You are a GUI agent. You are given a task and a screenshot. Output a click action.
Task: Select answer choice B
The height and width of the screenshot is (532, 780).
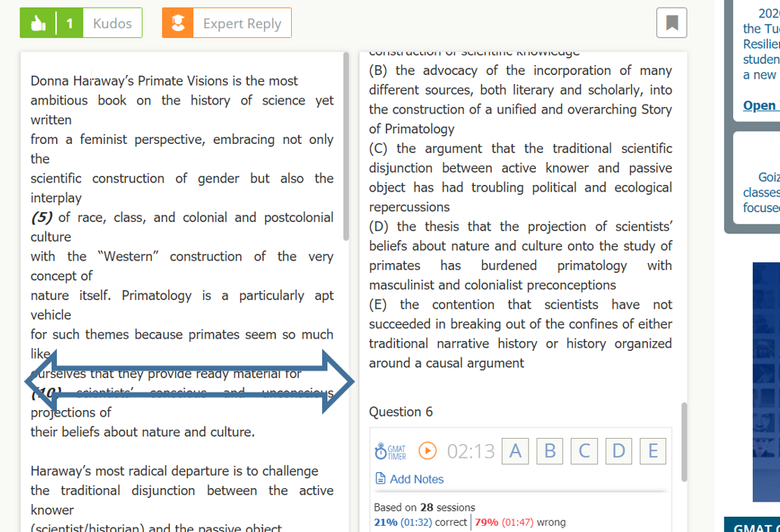[x=550, y=451]
